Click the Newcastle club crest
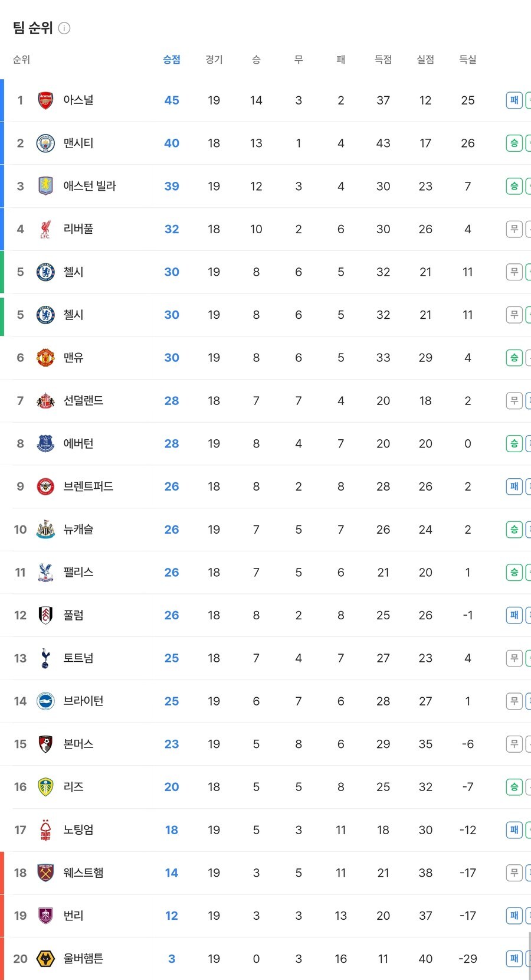Image resolution: width=531 pixels, height=980 pixels. (44, 530)
